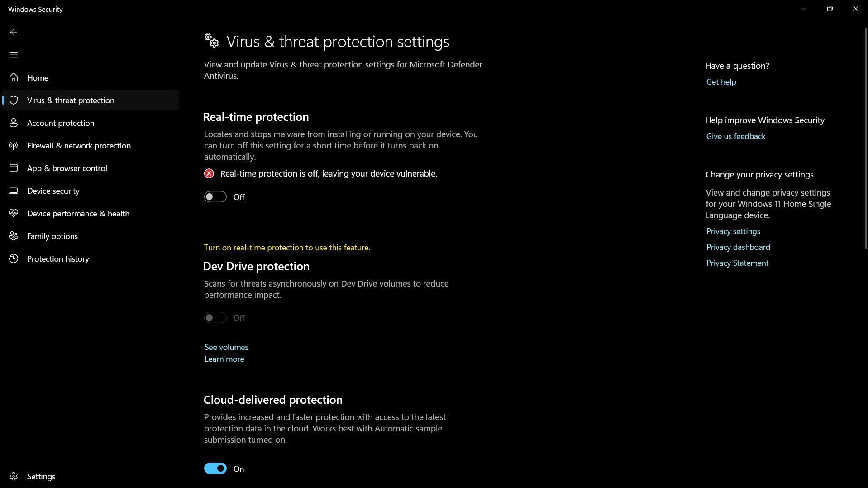Open the Privacy dashboard link
Screen dimensions: 868x488
738,247
